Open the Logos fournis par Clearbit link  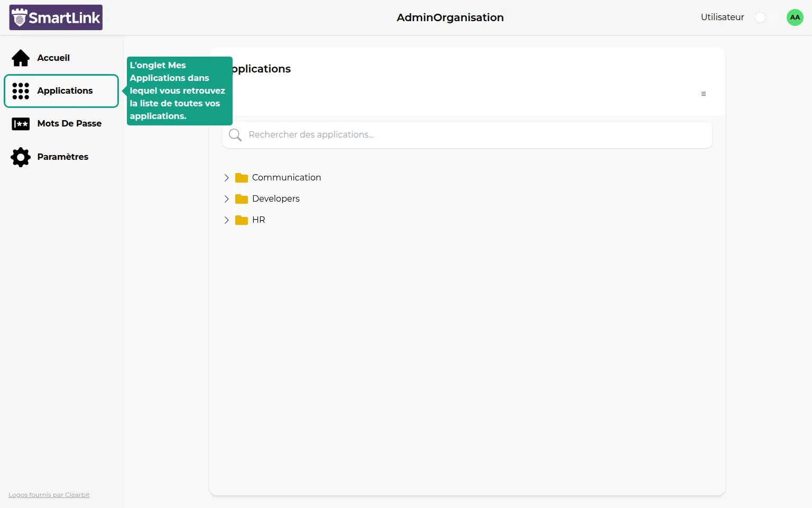(x=49, y=495)
